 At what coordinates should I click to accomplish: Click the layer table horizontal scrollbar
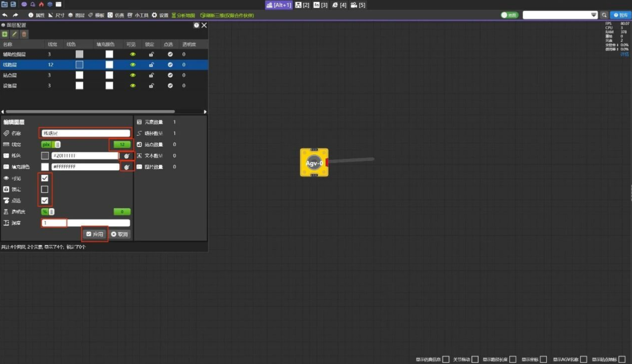point(90,112)
